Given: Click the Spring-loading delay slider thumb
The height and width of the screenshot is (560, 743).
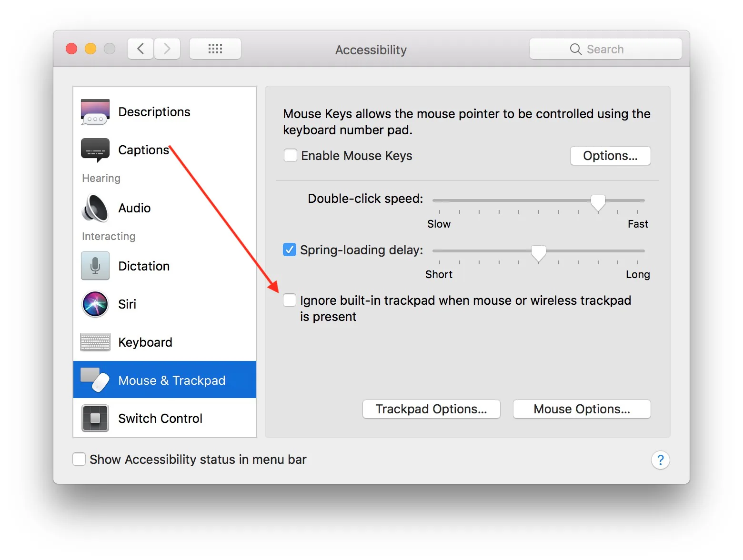Looking at the screenshot, I should coord(539,253).
